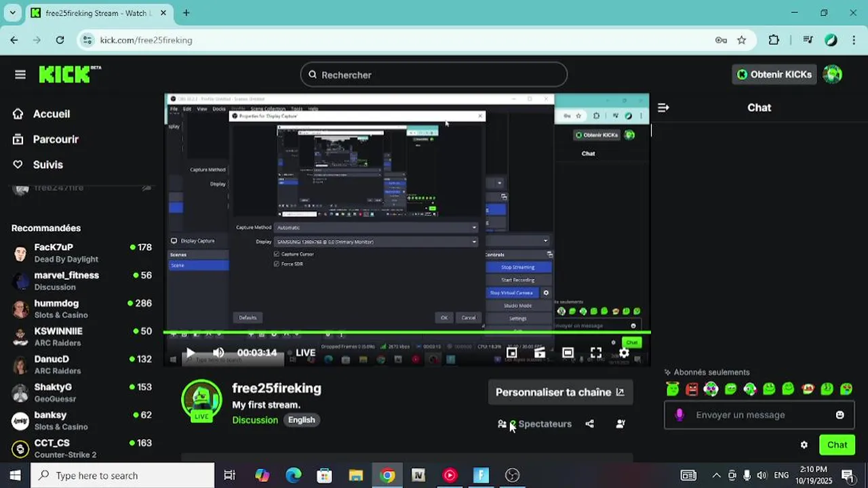Viewport: 868px width, 488px height.
Task: Click the English language tag
Action: (302, 420)
